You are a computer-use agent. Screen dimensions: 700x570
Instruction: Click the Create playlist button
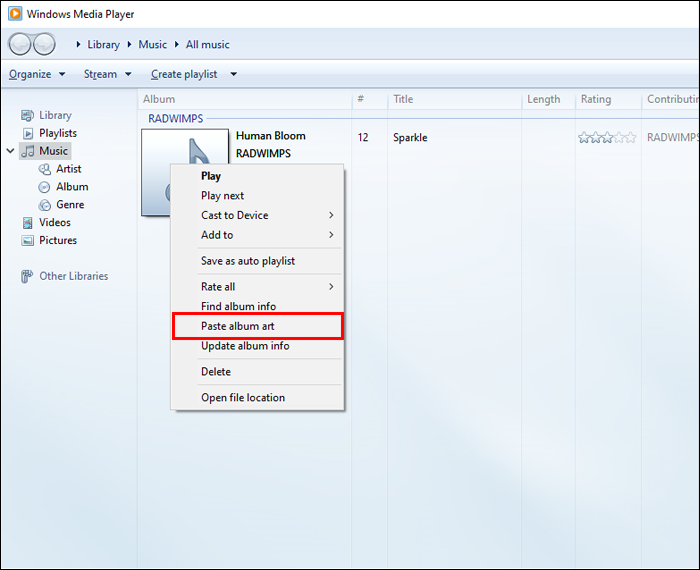tap(184, 74)
